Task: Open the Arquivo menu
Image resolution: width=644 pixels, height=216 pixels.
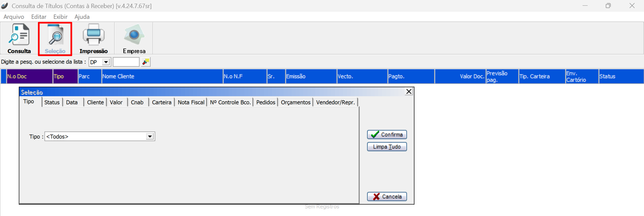Action: point(14,17)
